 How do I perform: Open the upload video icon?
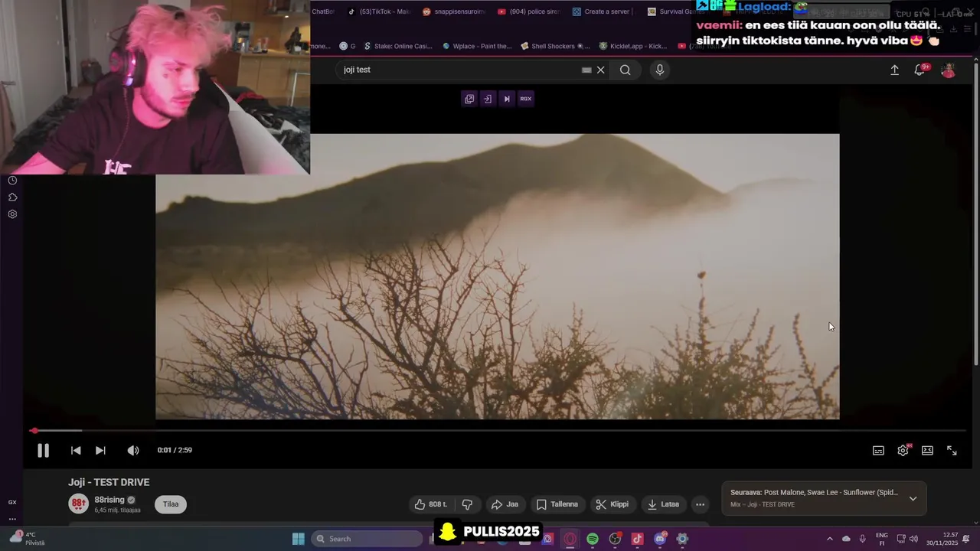tap(894, 70)
